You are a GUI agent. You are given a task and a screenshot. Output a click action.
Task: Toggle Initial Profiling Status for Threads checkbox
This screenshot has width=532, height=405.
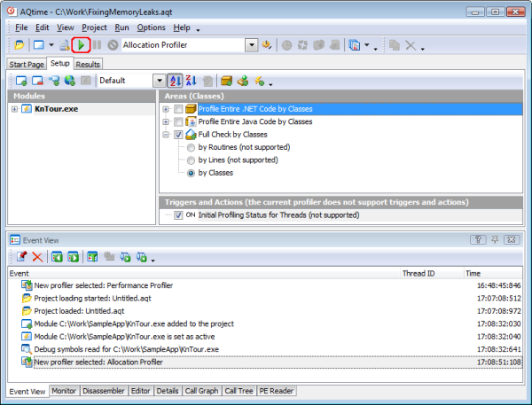(x=178, y=215)
